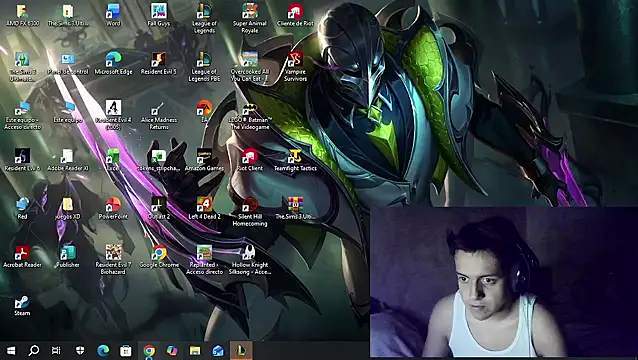Open Windows Security shield in taskbar
The width and height of the screenshot is (638, 360).
(x=80, y=350)
